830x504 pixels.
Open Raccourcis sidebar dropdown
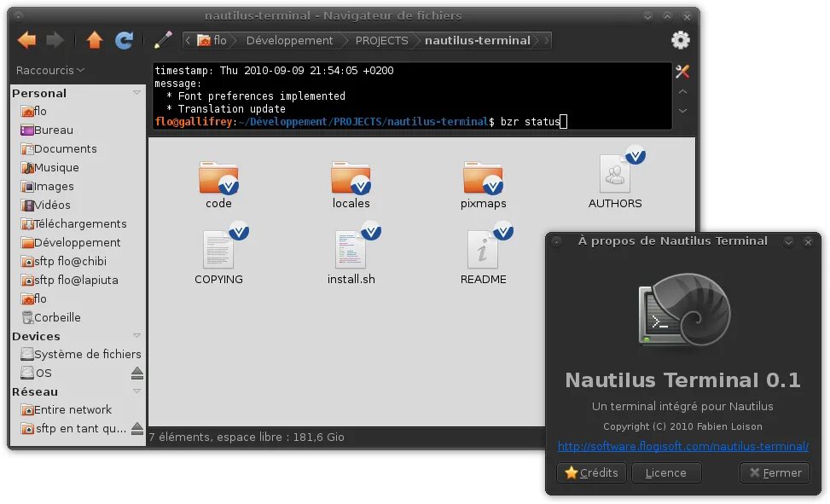point(49,71)
